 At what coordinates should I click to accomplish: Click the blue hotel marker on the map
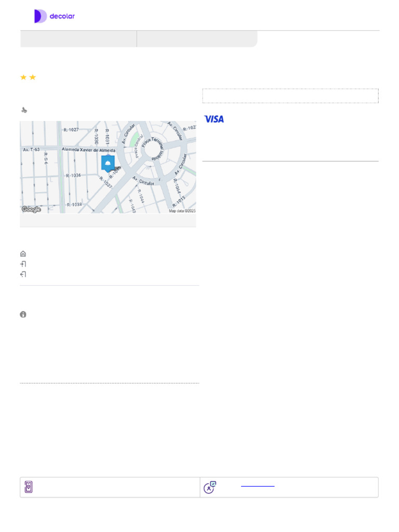point(108,164)
